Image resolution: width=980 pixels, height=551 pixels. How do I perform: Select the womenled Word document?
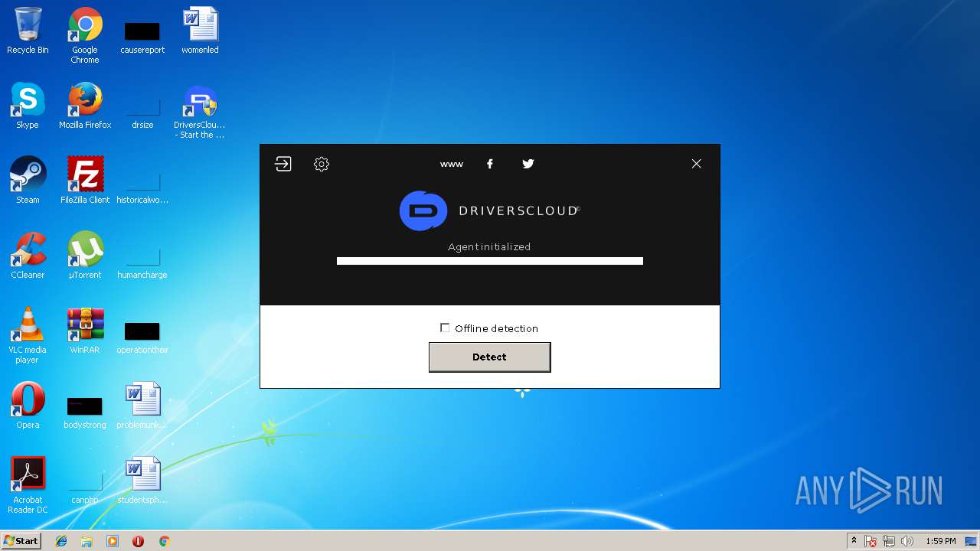tap(201, 31)
